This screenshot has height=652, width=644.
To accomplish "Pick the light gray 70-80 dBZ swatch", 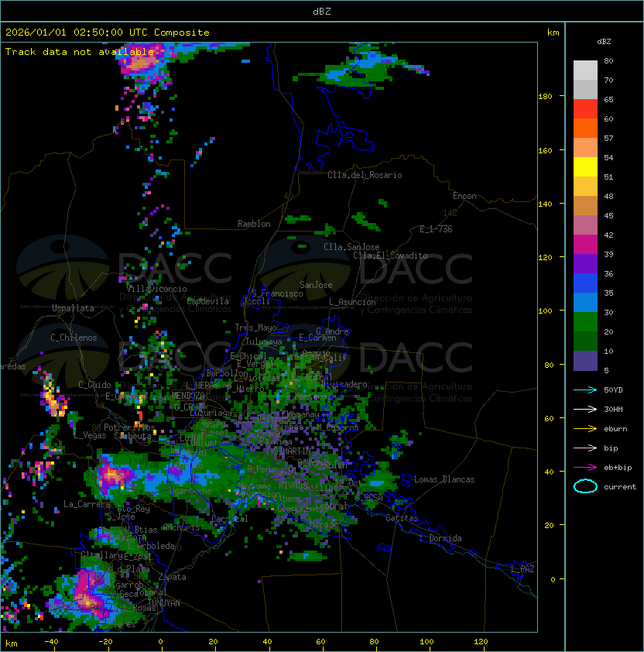I will point(585,70).
